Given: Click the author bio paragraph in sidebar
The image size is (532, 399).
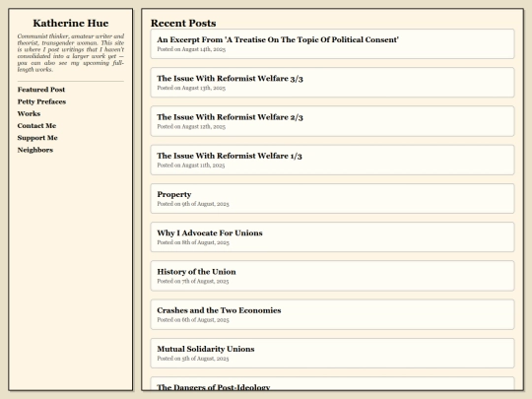Looking at the screenshot, I should coord(71,53).
